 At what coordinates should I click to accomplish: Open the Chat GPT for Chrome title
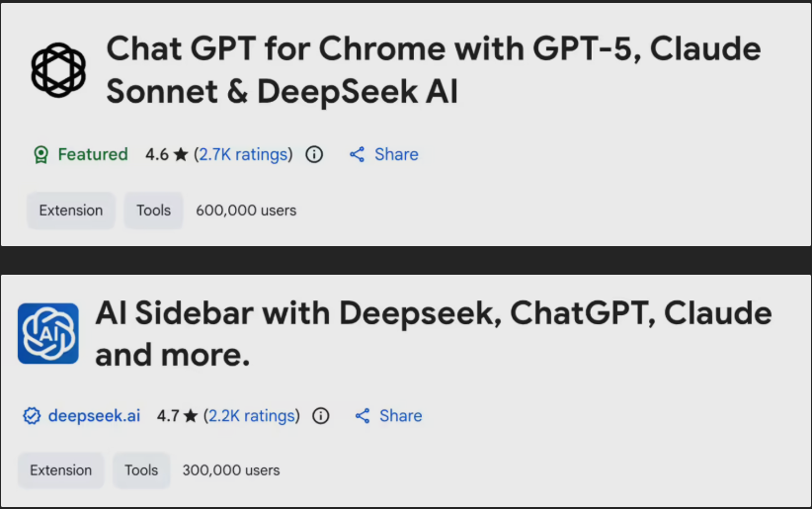click(433, 69)
